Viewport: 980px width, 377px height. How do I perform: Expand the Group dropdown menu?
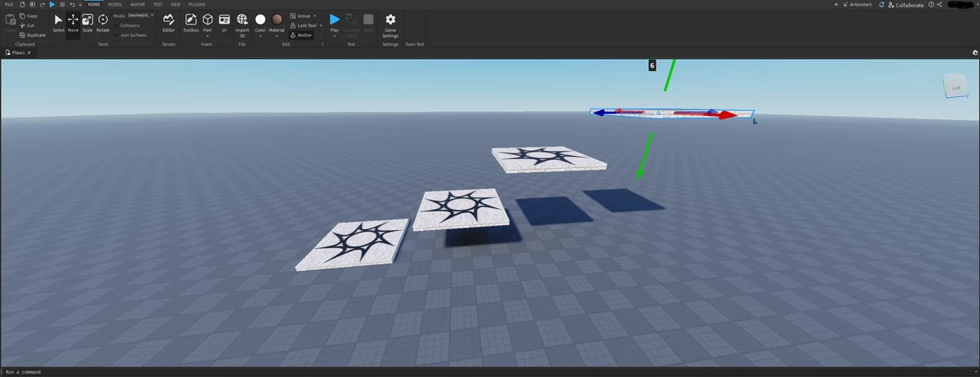[x=315, y=16]
